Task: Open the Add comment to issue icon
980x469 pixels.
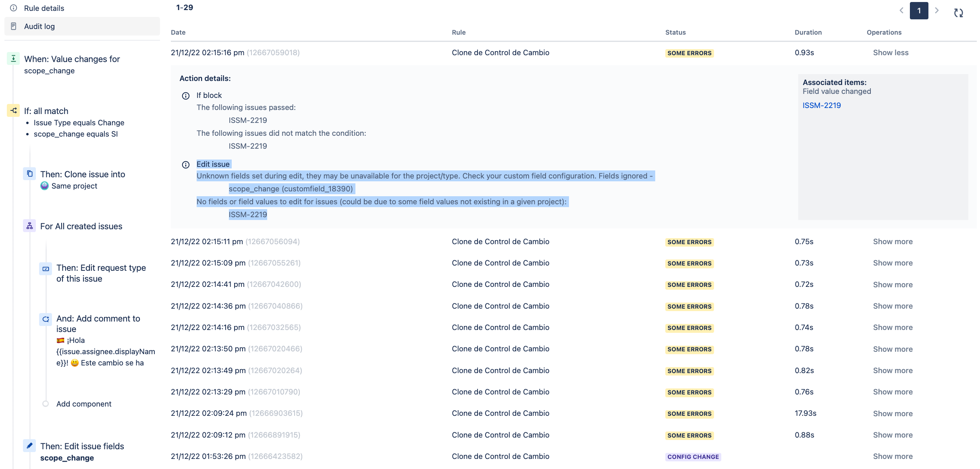Action: pyautogui.click(x=46, y=319)
